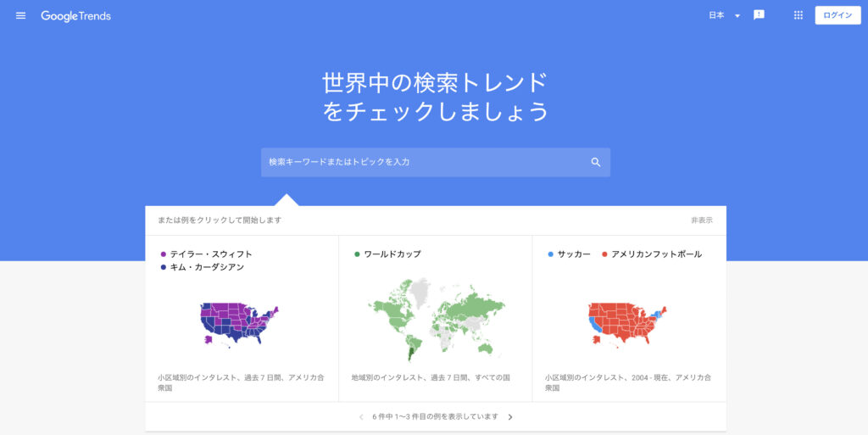Screen dimensions: 868x435
Task: Open the hamburger main menu
Action: click(x=21, y=15)
